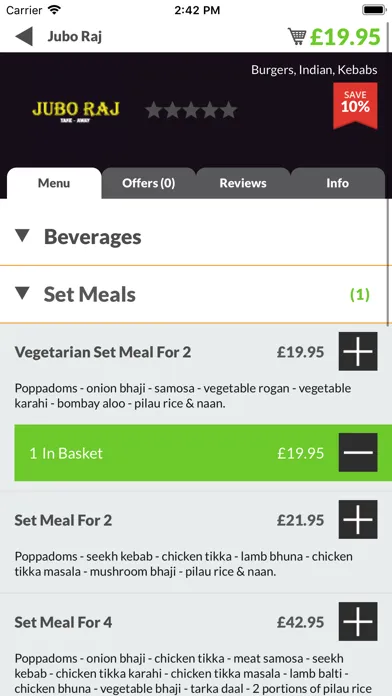This screenshot has width=392, height=696.
Task: Tap the green 1 In Basket bar
Action: click(203, 453)
